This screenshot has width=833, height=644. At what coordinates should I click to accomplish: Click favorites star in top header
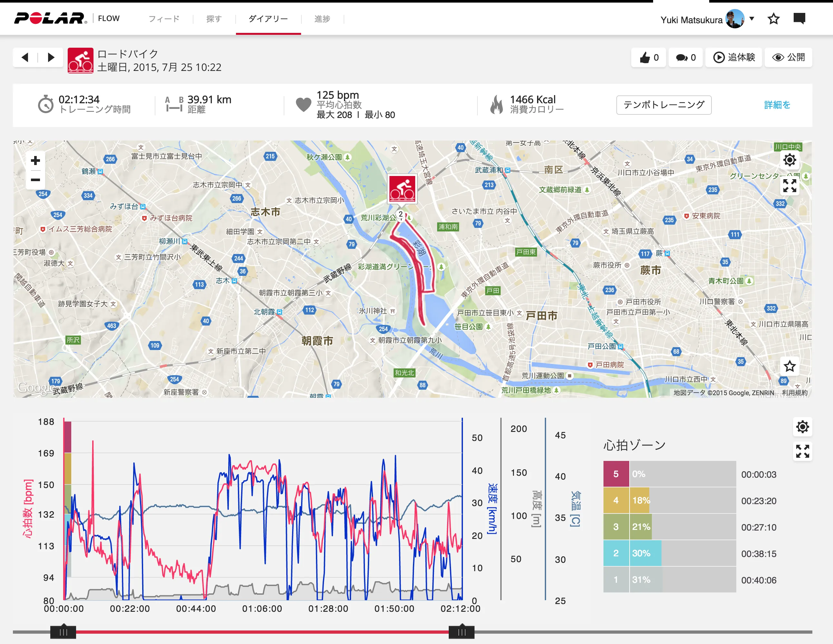click(773, 19)
